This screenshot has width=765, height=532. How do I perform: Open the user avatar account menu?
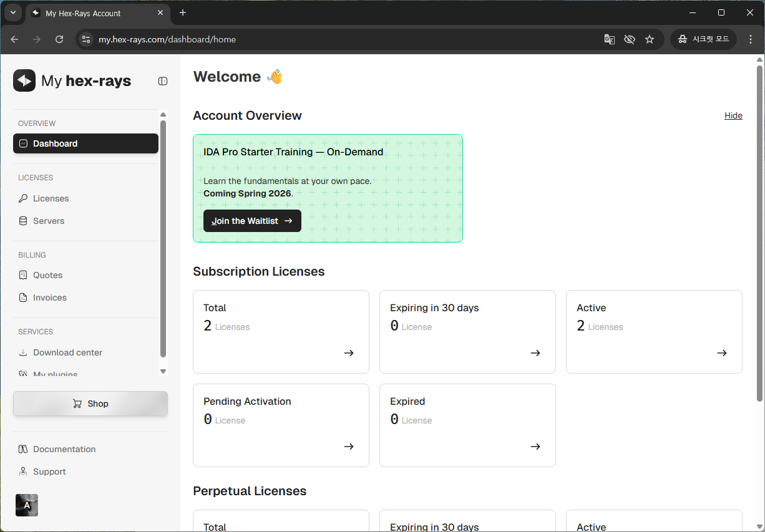click(x=27, y=505)
